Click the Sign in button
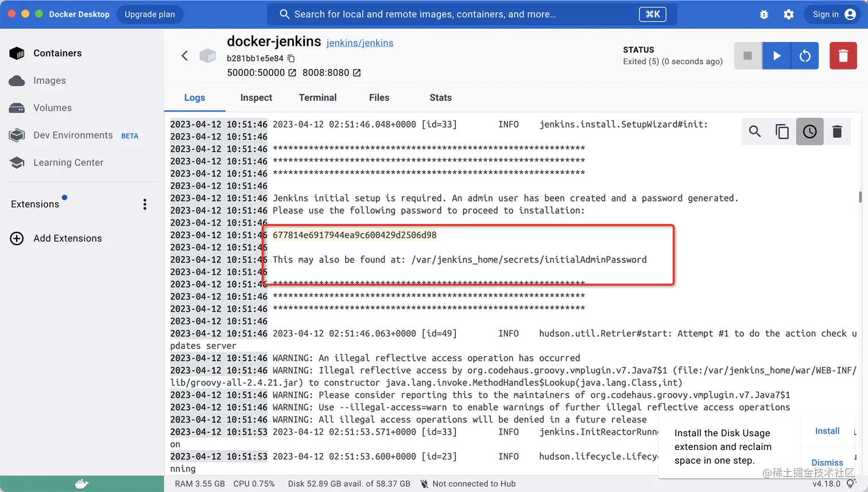Viewport: 868px width, 492px height. (x=834, y=14)
